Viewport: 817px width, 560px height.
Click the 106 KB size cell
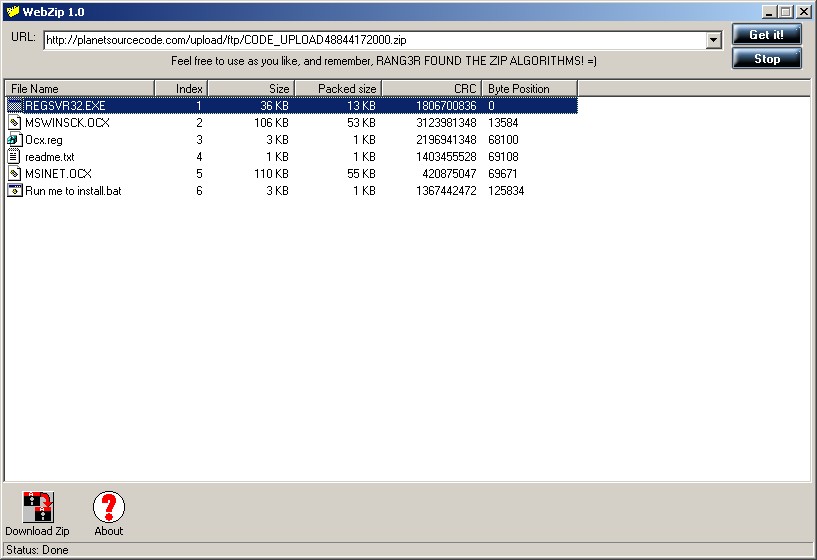pos(271,123)
